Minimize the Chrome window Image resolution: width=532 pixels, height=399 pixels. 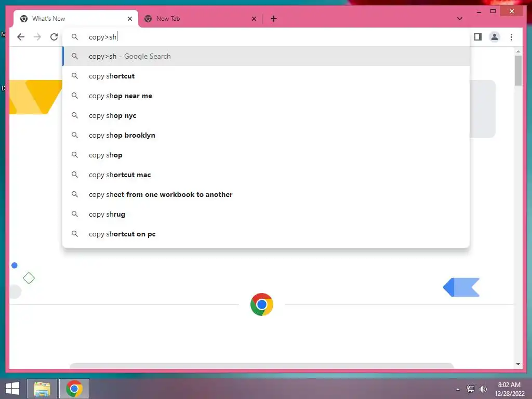tap(478, 11)
